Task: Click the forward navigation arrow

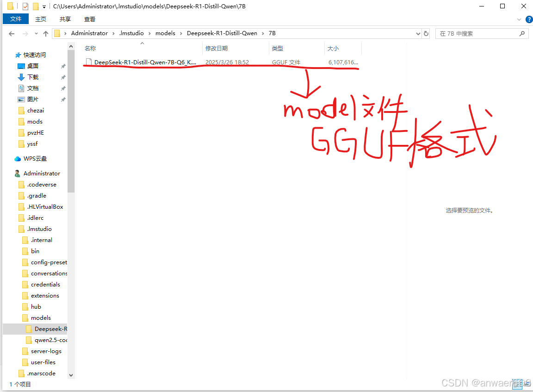Action: pos(25,33)
